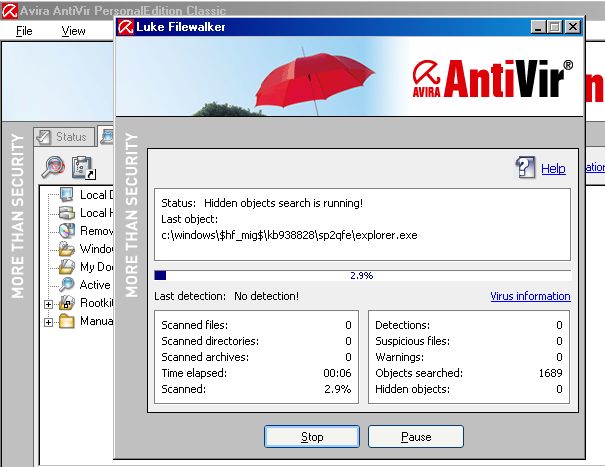Click the Time elapsed value 00:06
The width and height of the screenshot is (605, 467).
point(337,373)
